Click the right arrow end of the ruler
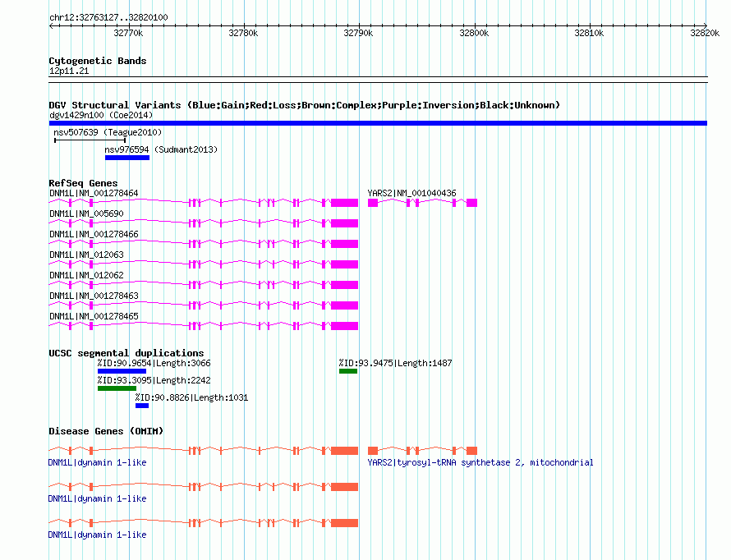731x560 pixels. [x=705, y=25]
